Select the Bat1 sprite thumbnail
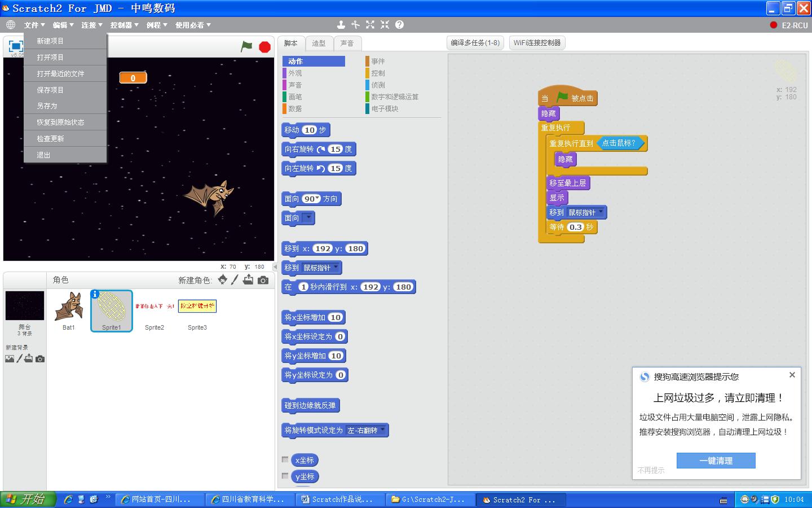 pos(69,310)
